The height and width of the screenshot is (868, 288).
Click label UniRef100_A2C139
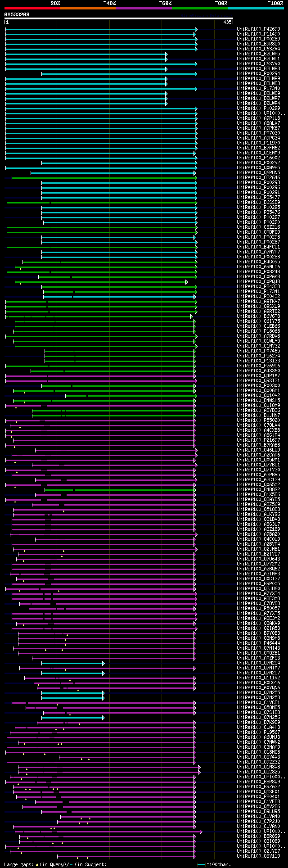[x=258, y=480]
